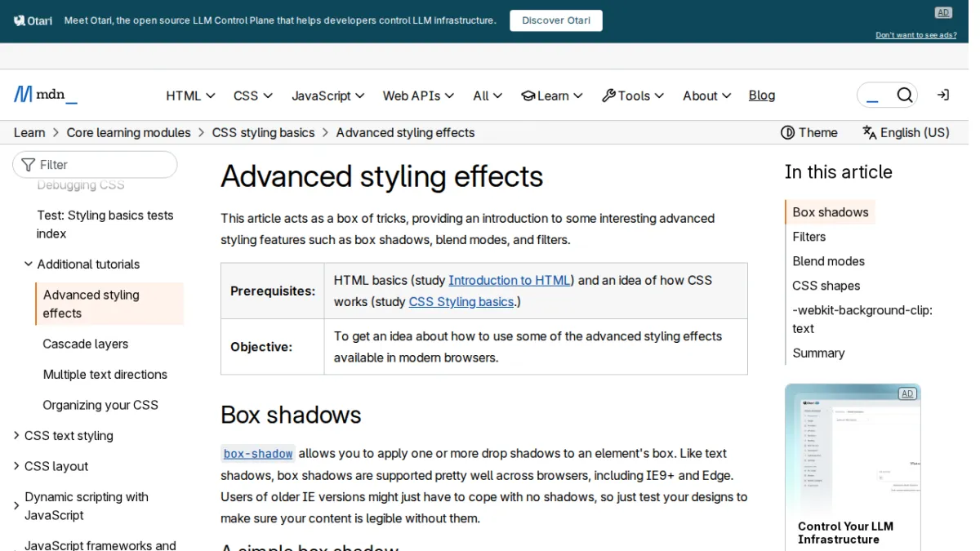Go to Core learning modules breadcrumb

(128, 132)
